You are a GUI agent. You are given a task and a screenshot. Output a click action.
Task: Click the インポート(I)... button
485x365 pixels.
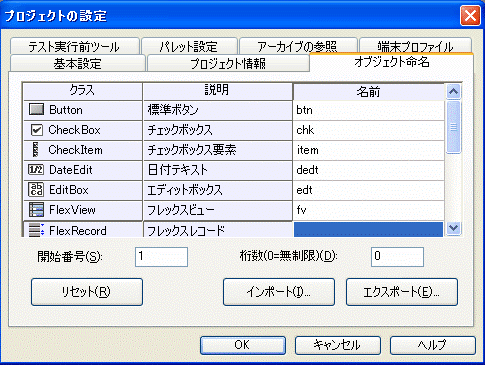(279, 292)
